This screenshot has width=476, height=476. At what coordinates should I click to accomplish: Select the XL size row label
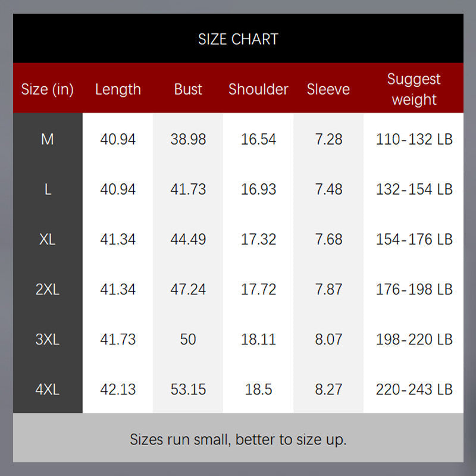(x=48, y=239)
